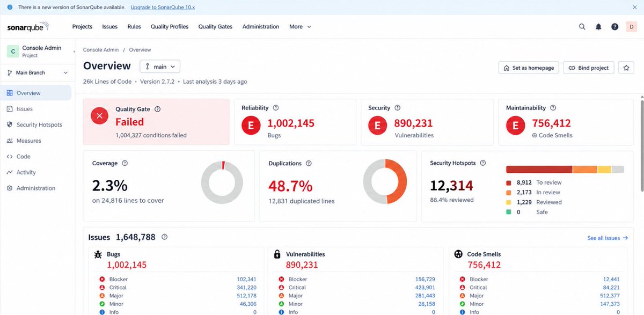
Task: Expand the Main Branch selector in sidebar
Action: tap(38, 72)
